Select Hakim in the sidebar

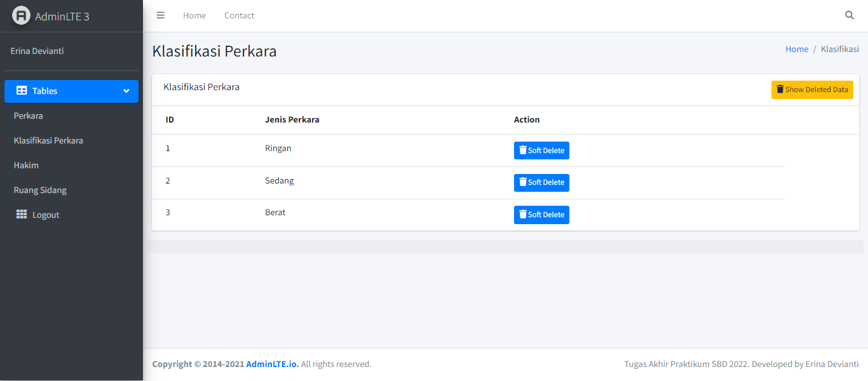pos(26,164)
